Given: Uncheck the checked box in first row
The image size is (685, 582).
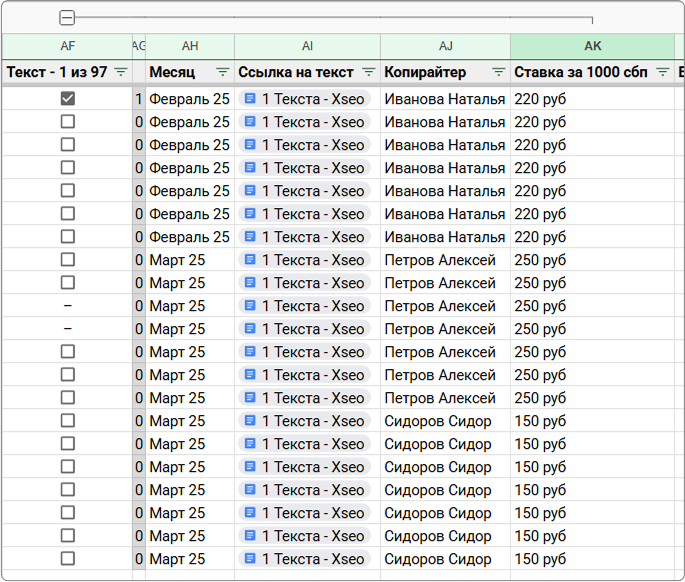Looking at the screenshot, I should pos(68,99).
